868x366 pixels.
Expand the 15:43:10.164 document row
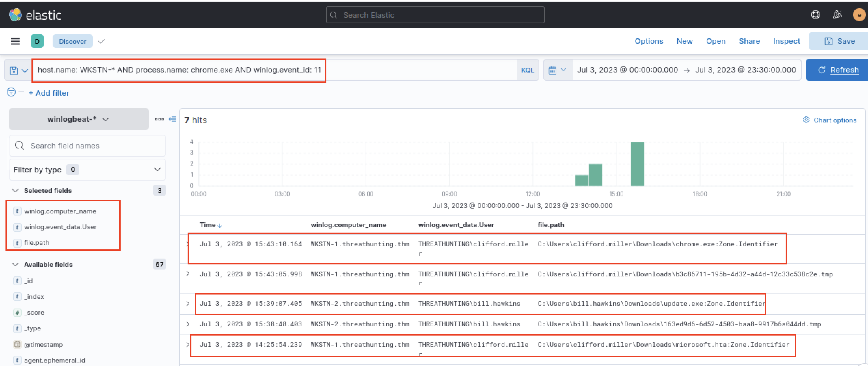[x=187, y=244]
